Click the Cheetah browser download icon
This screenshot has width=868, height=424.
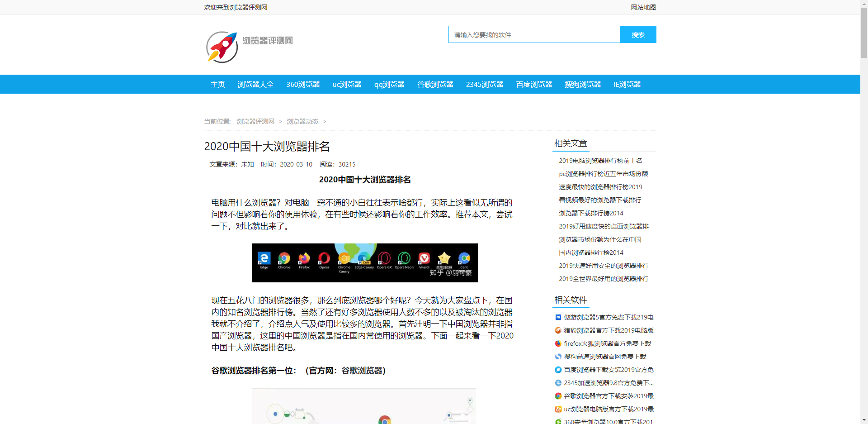coord(558,330)
